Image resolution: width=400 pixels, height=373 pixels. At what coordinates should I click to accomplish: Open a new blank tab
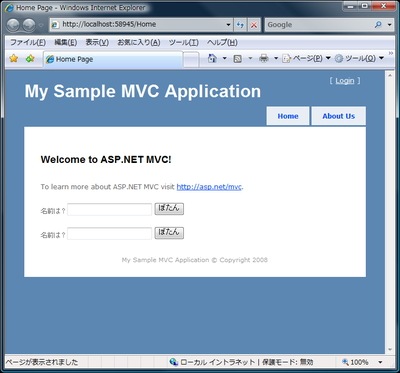(x=191, y=60)
